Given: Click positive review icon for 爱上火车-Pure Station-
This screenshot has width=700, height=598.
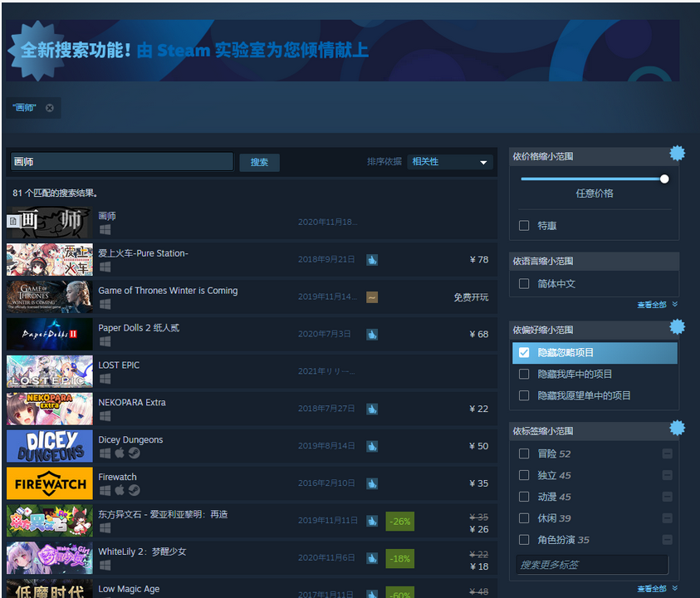Looking at the screenshot, I should click(x=372, y=260).
